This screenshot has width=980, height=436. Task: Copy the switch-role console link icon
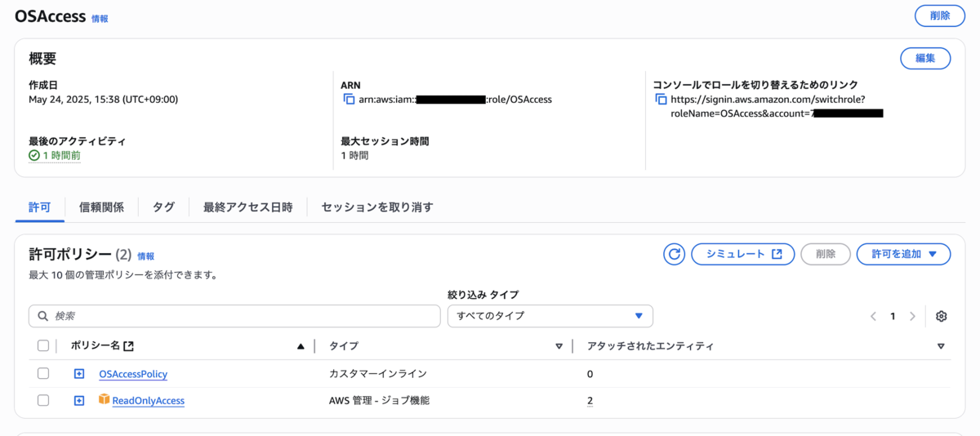click(x=661, y=100)
